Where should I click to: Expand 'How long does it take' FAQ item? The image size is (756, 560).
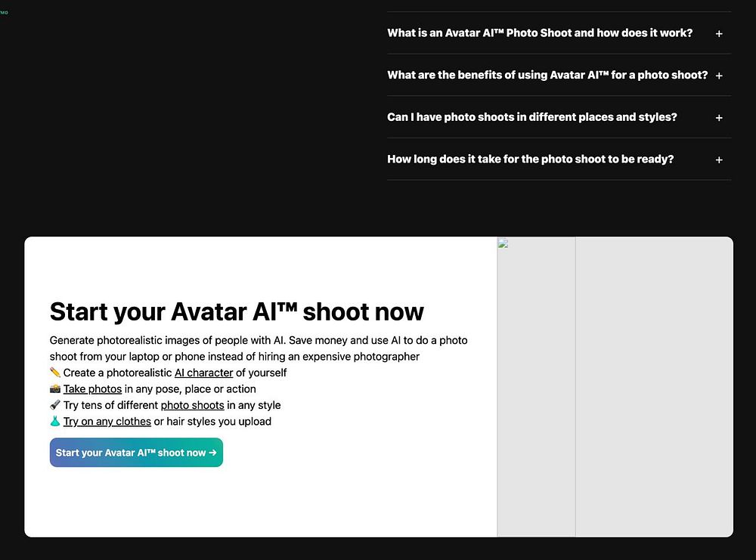[559, 159]
